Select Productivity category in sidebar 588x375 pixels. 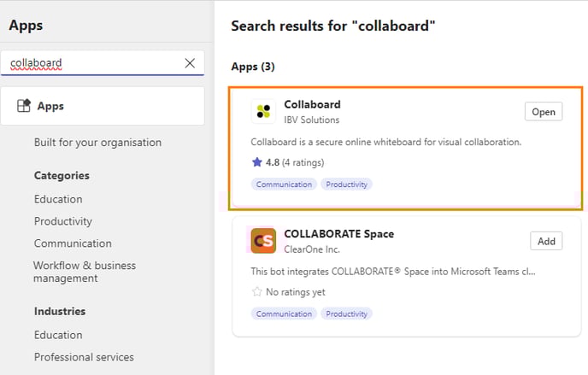(x=63, y=221)
